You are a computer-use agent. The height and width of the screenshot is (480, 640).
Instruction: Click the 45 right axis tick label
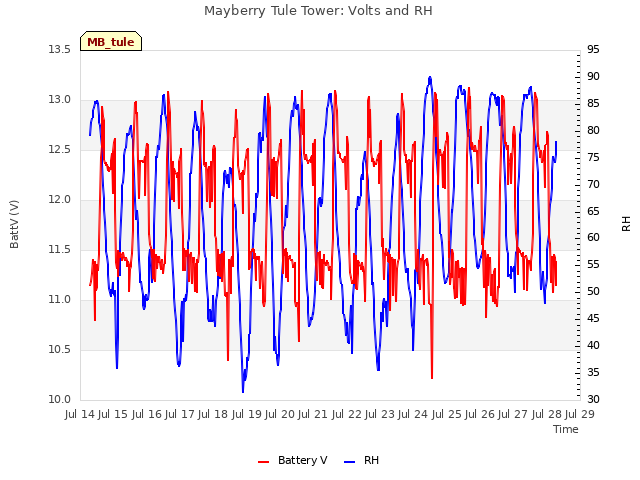(593, 318)
